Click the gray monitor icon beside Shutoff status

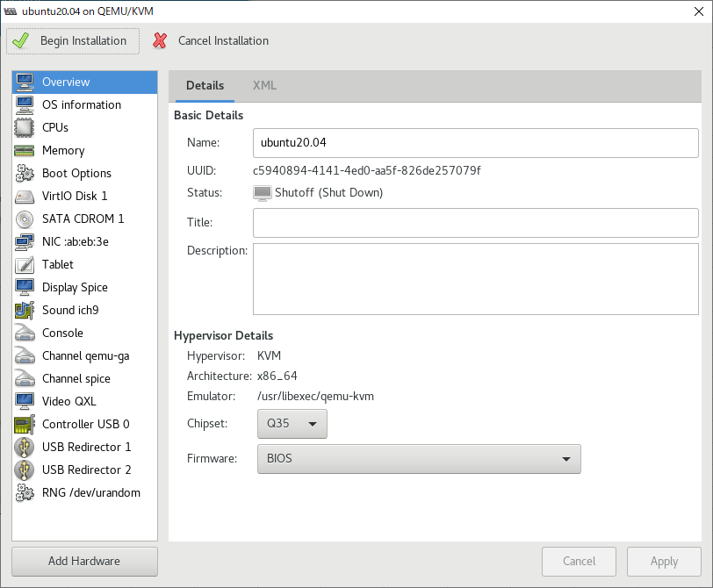[263, 193]
